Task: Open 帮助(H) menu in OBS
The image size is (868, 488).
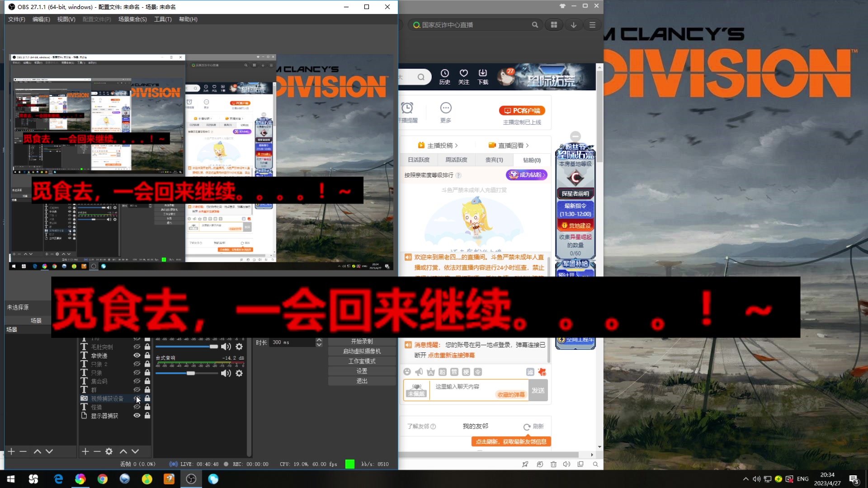Action: pos(188,19)
